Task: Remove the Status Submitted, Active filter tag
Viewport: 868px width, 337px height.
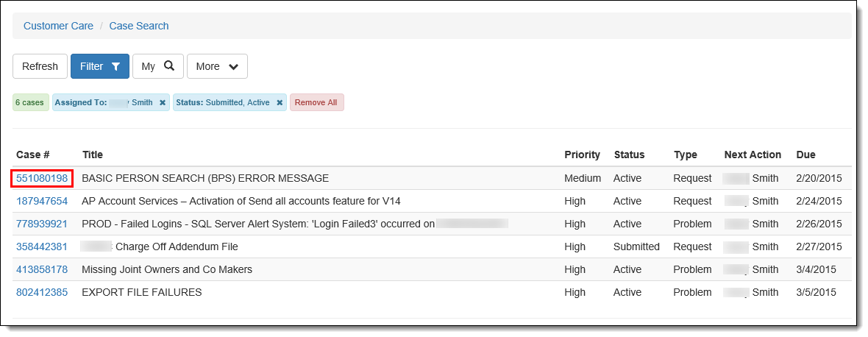Action: coord(280,102)
